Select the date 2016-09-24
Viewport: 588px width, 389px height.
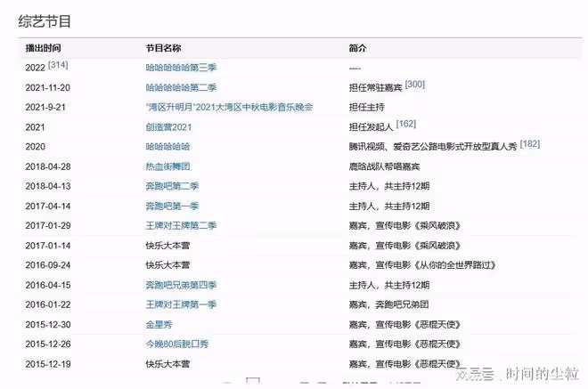click(48, 265)
